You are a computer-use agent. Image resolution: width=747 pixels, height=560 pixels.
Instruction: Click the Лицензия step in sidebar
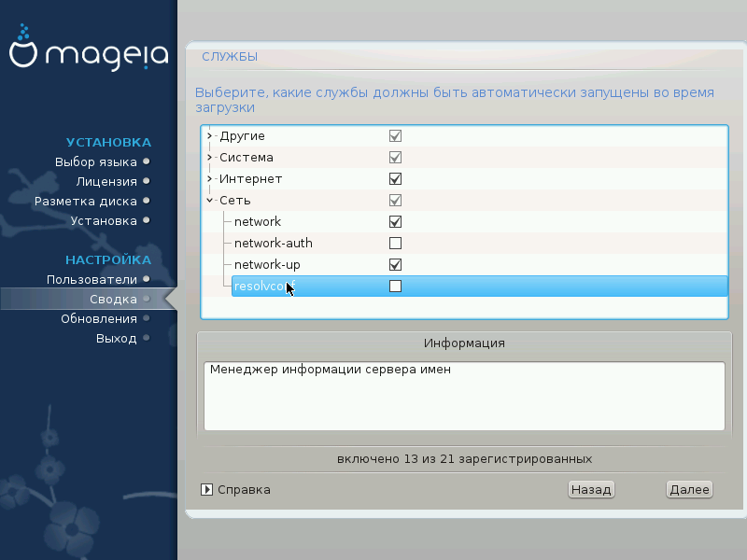[106, 181]
